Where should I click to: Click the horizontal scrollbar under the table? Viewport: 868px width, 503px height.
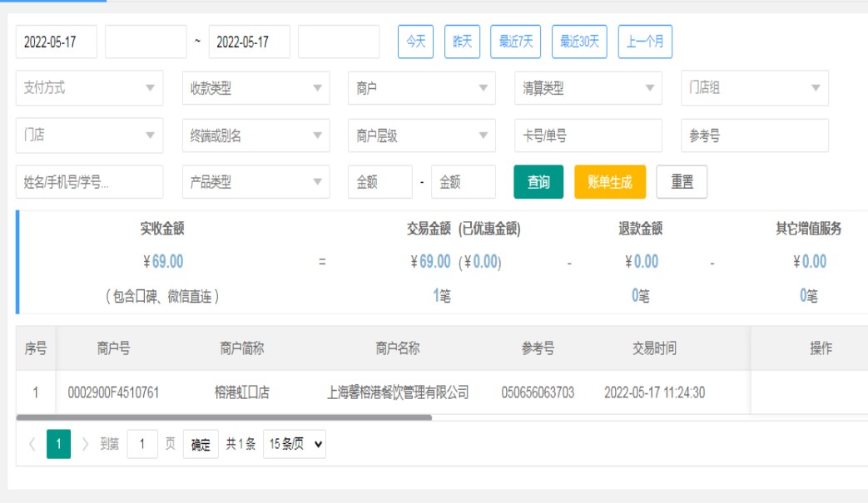[225, 417]
